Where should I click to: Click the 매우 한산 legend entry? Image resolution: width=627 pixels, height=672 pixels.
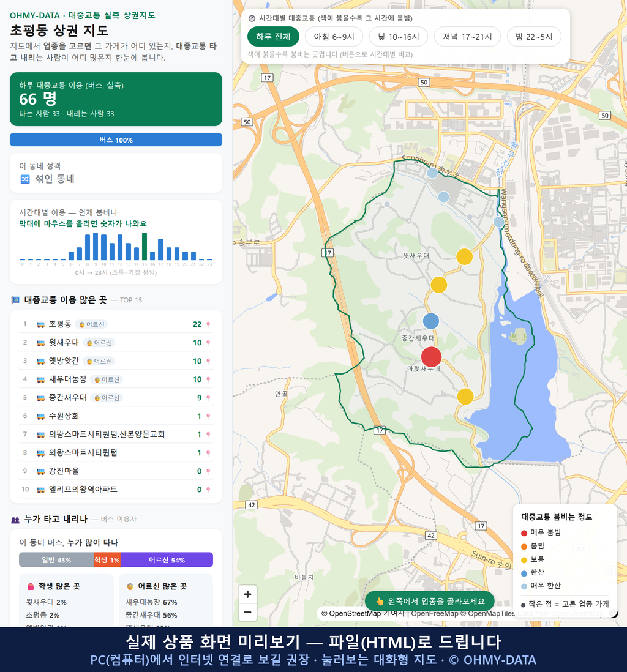point(541,586)
